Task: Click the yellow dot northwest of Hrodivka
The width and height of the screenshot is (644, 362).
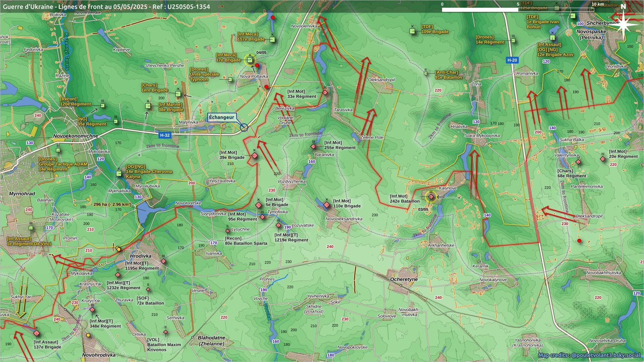Action: 118,249
